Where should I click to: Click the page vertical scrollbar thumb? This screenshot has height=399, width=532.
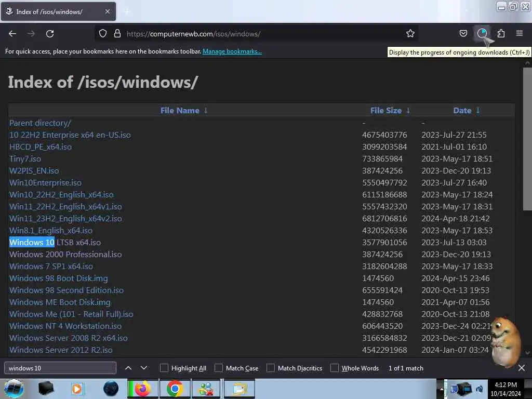527,139
